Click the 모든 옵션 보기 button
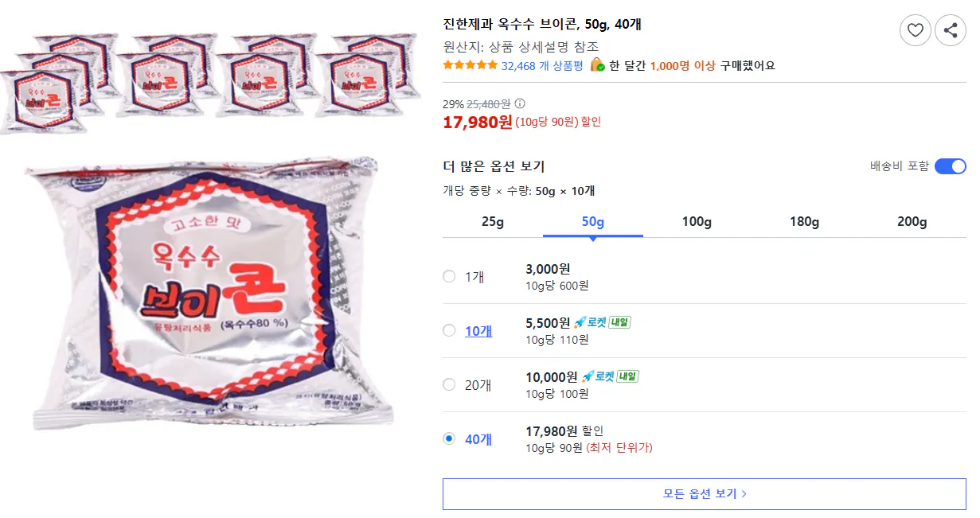This screenshot has width=980, height=518. click(704, 493)
